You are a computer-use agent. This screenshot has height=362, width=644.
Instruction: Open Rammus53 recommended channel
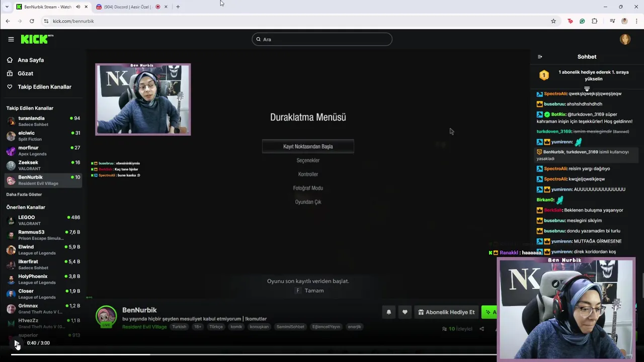[x=43, y=235]
